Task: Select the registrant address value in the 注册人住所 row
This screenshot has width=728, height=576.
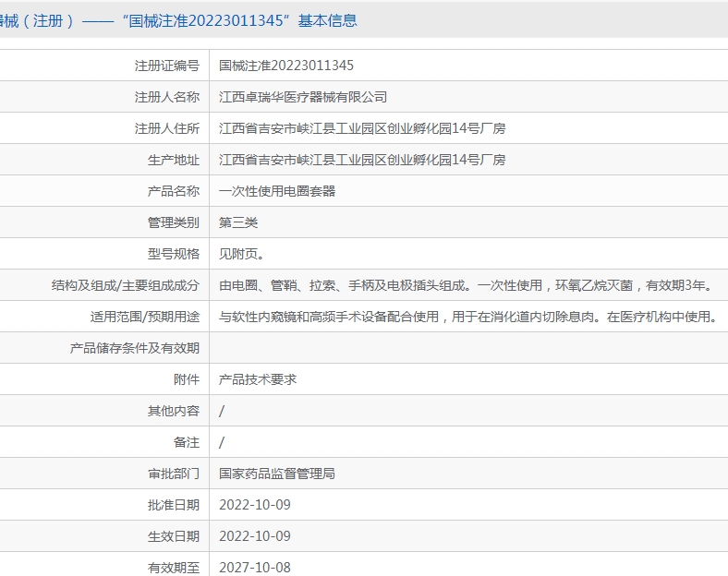Action: pyautogui.click(x=362, y=128)
